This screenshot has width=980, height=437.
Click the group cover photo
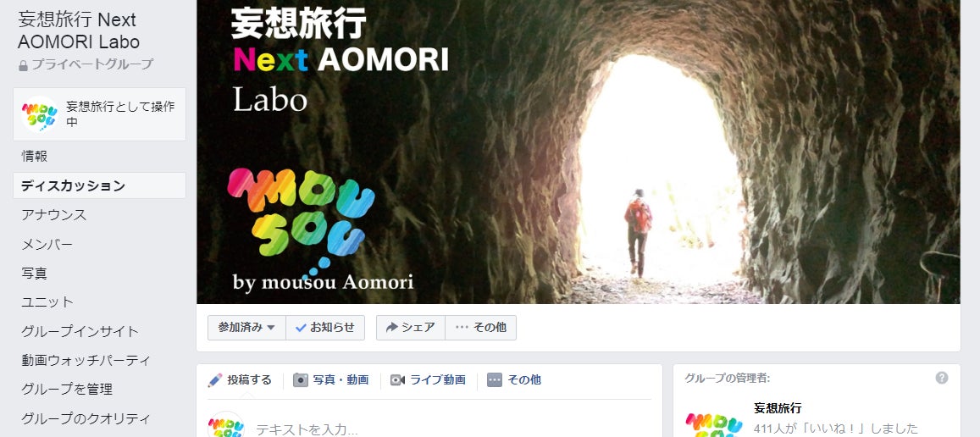pos(579,152)
